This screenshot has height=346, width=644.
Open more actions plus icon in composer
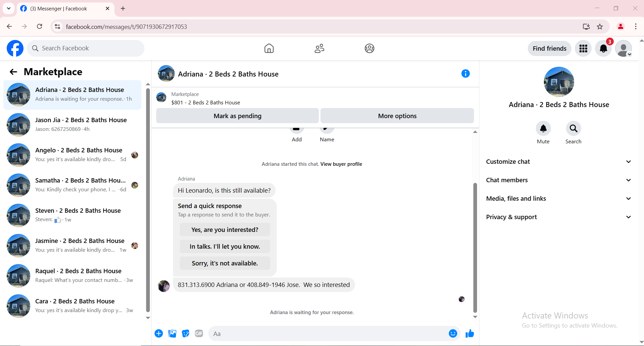(x=159, y=334)
